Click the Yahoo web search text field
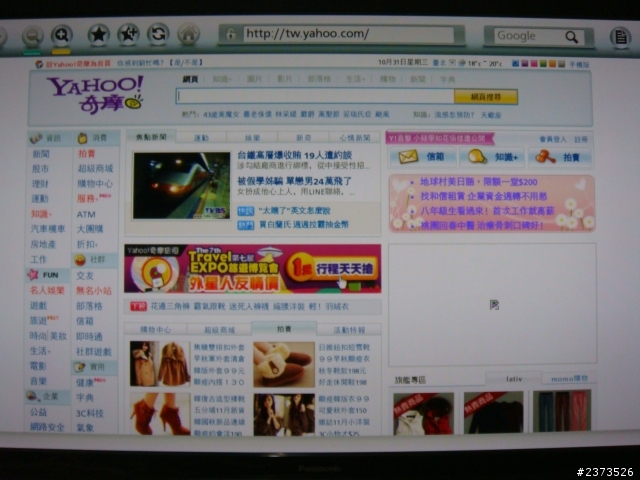This screenshot has height=480, width=640. click(x=315, y=96)
